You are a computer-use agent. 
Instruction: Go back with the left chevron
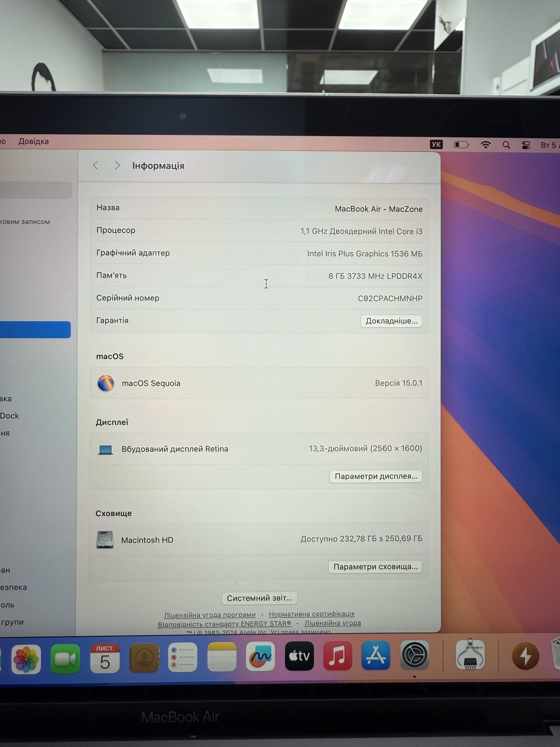[x=96, y=165]
